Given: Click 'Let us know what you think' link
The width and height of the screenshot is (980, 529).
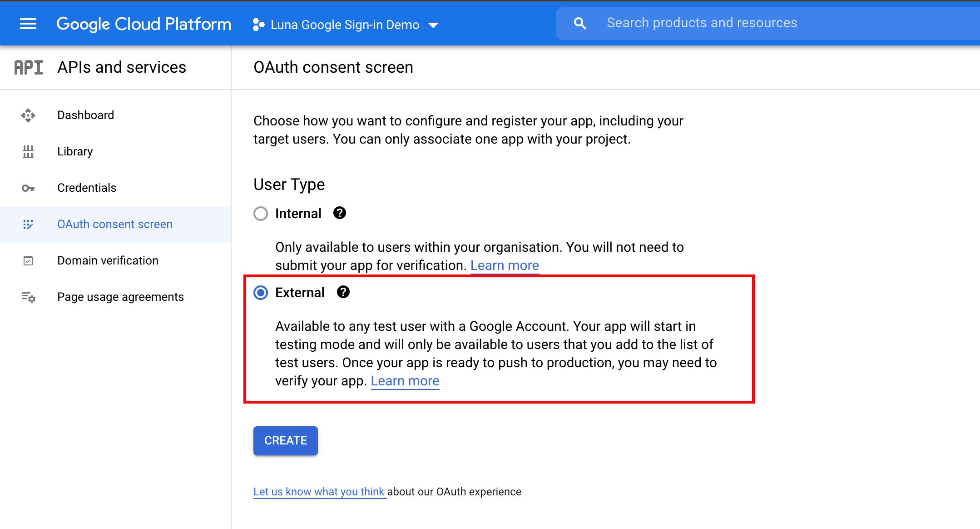Looking at the screenshot, I should (319, 492).
